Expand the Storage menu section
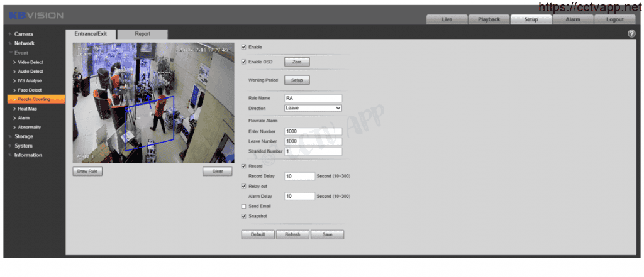The width and height of the screenshot is (644, 277). pos(24,136)
